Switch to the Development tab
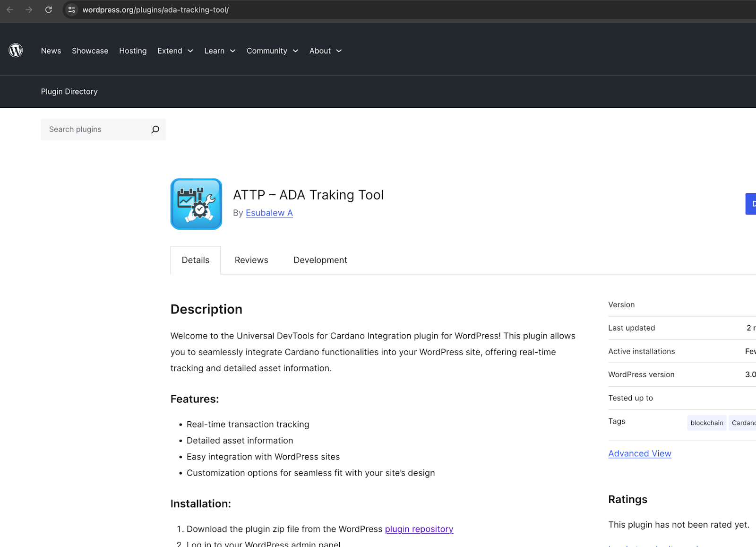 pos(320,260)
